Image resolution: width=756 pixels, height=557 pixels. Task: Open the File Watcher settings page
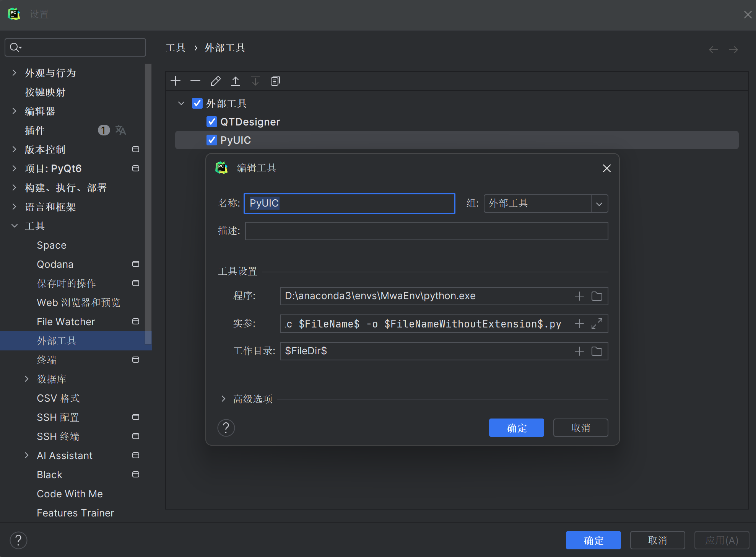[66, 322]
